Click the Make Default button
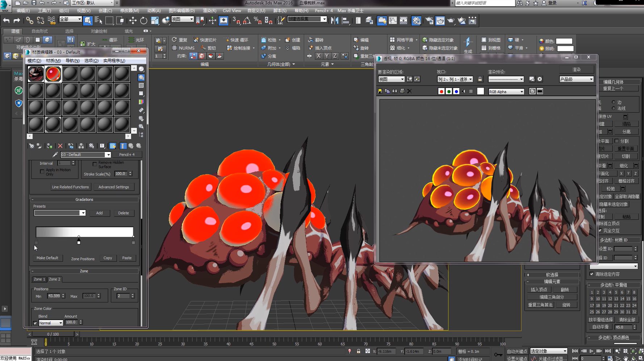The image size is (644, 361). (47, 258)
